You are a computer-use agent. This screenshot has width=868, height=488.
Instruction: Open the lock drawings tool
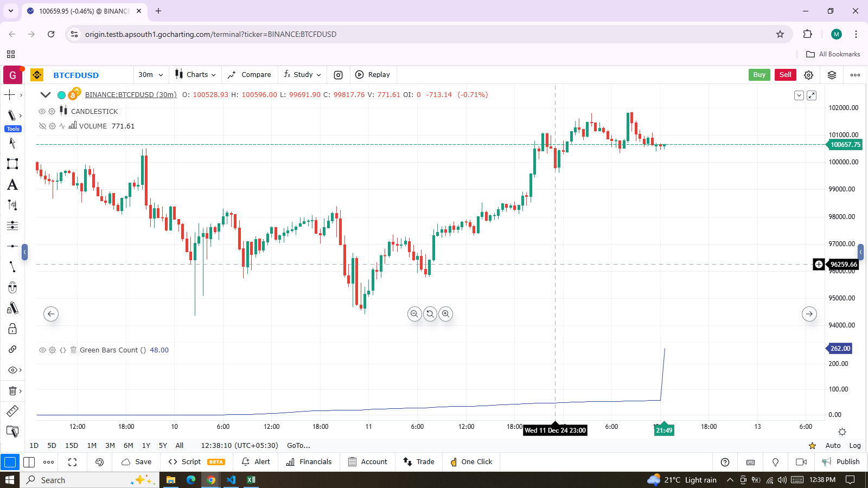point(12,329)
